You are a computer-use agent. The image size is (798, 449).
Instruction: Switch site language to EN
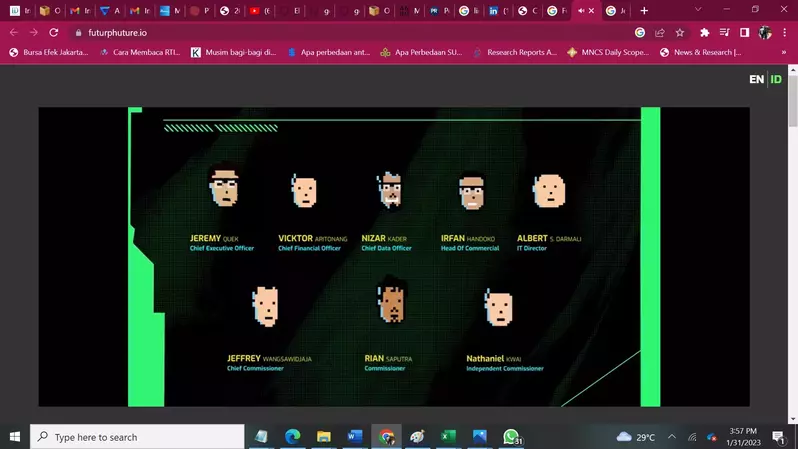756,79
